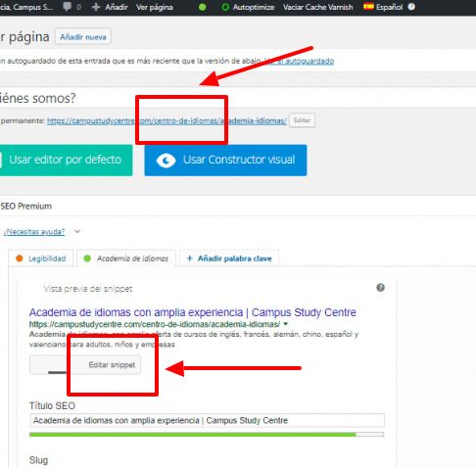Screen dimensions: 476x468
Task: Click the eye icon on Constructor visual
Action: (166, 161)
